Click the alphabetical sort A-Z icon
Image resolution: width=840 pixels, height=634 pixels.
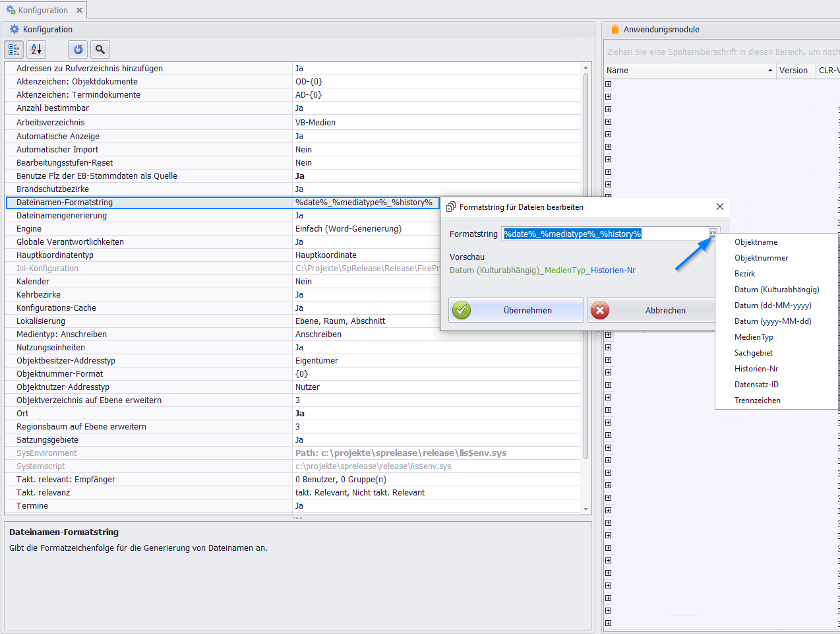(x=36, y=49)
